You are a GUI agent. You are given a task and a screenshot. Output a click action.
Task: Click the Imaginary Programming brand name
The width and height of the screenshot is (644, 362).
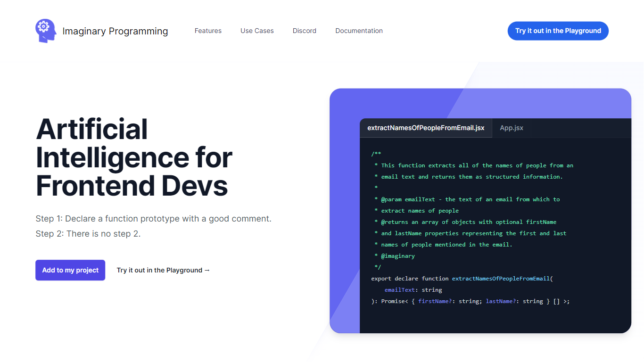tap(115, 31)
